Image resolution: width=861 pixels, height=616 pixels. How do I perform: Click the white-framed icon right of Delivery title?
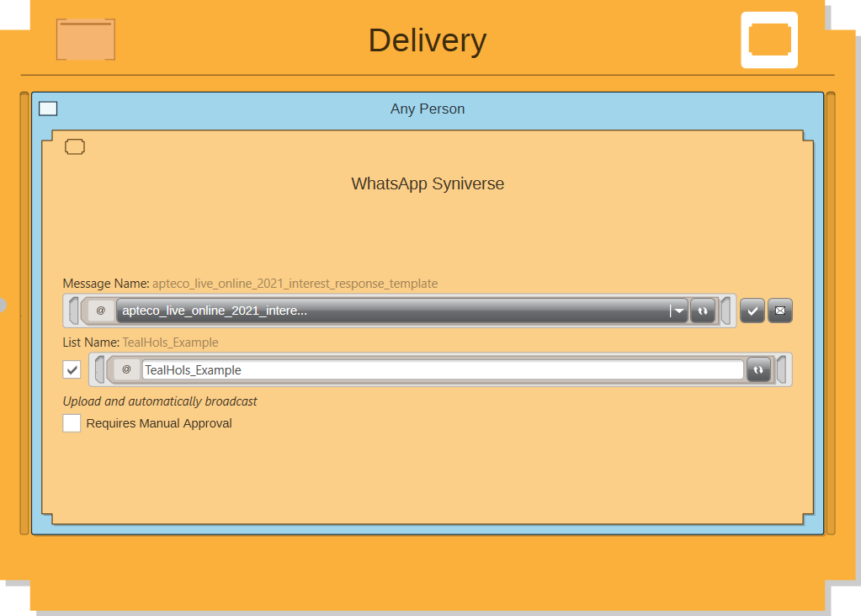click(x=768, y=40)
